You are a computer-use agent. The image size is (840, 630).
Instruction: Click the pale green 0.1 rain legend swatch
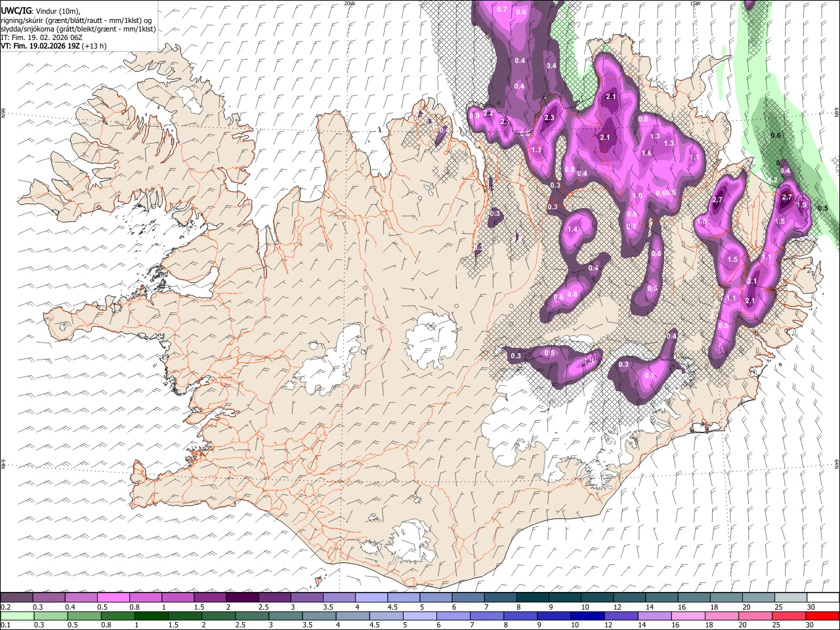point(17,616)
